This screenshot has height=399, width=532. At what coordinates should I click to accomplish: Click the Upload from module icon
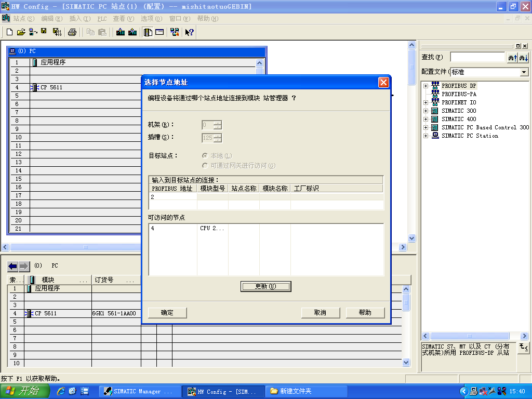click(x=132, y=32)
